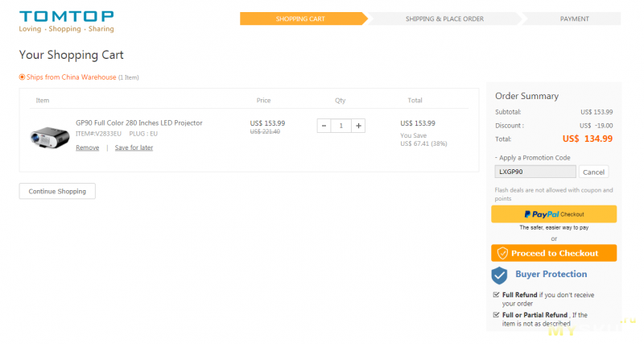Click the flash deals notice text
Viewport: 644px width, 344px height.
click(554, 194)
